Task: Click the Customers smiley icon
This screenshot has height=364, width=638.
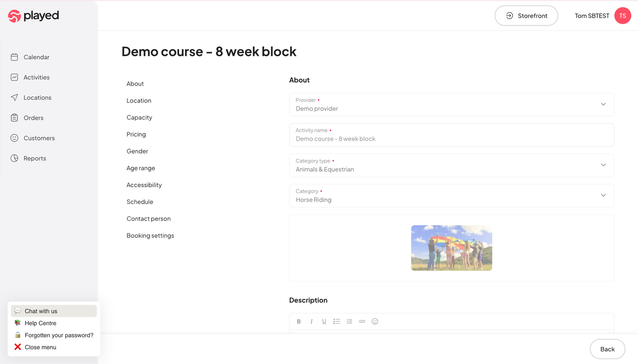Action: (15, 138)
